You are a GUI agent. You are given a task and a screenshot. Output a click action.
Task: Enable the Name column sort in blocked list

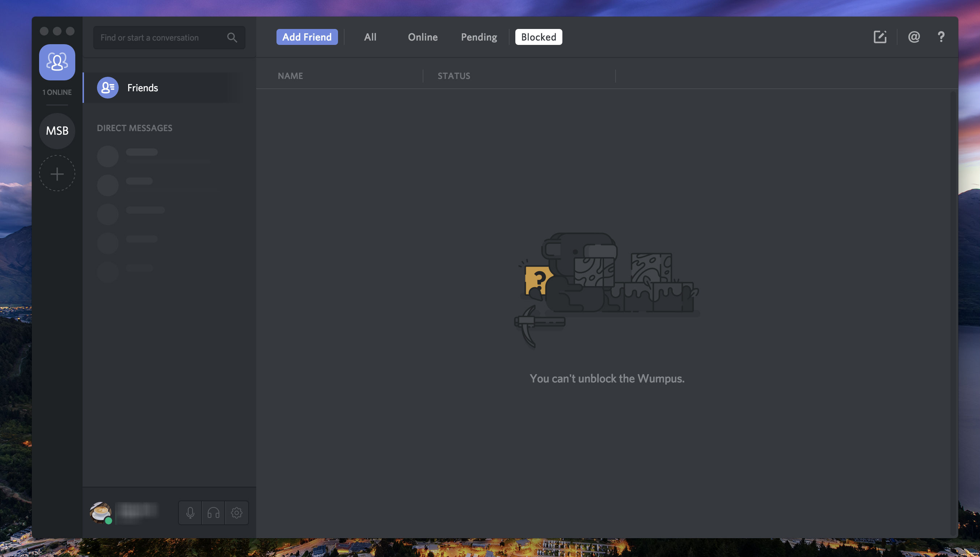pyautogui.click(x=290, y=75)
